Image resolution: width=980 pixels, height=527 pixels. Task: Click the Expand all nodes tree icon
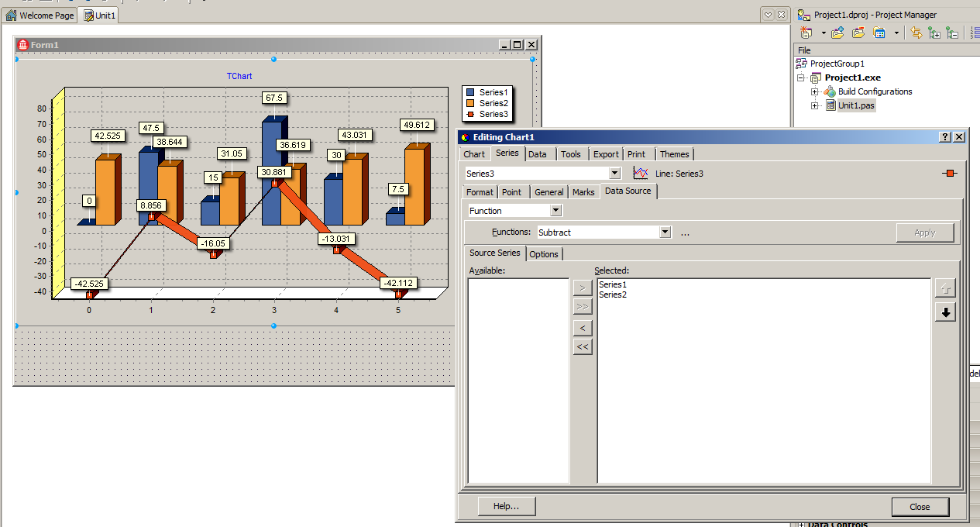(x=934, y=33)
